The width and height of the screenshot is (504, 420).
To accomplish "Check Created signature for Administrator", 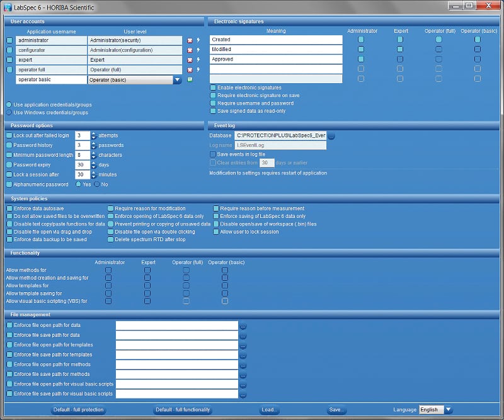I will pyautogui.click(x=361, y=40).
